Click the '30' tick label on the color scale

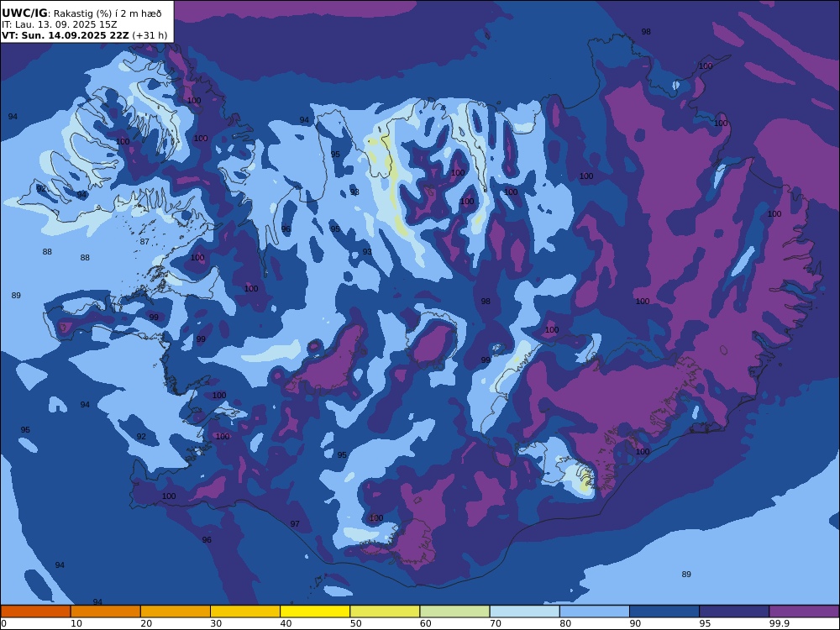(x=216, y=623)
